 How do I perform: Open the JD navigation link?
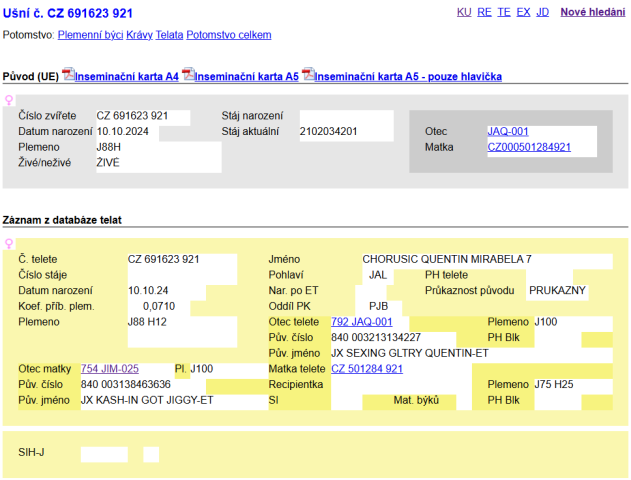542,12
